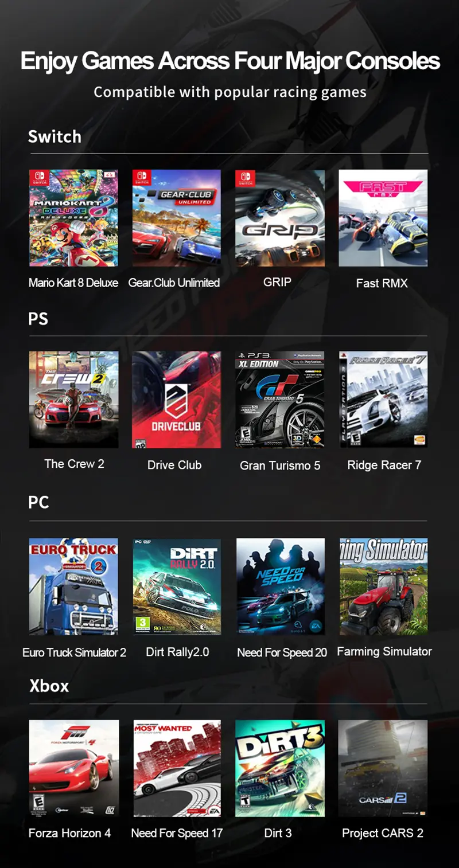
Task: Open the GRIP game cover image
Action: tap(280, 218)
